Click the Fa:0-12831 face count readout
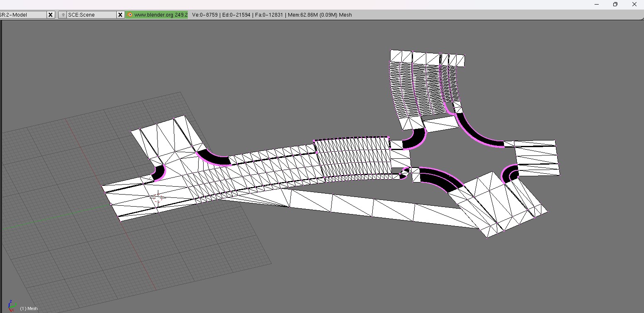Image resolution: width=644 pixels, height=313 pixels. pos(269,15)
